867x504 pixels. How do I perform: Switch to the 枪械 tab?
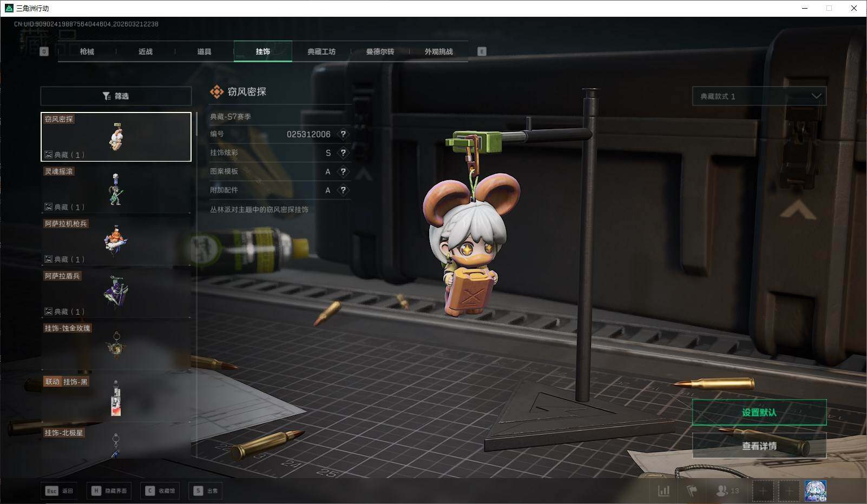coord(87,51)
